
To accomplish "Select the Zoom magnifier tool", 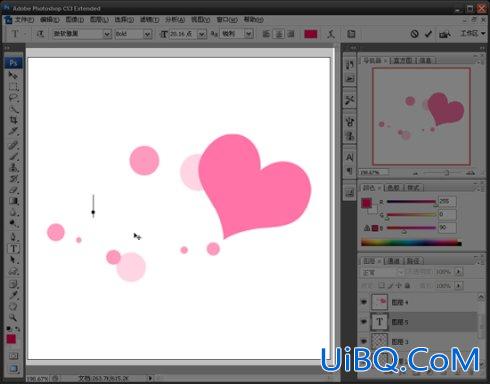I will click(x=13, y=317).
